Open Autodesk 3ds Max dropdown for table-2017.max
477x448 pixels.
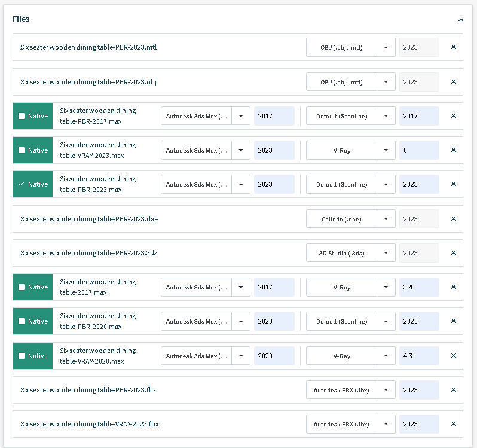[240, 287]
